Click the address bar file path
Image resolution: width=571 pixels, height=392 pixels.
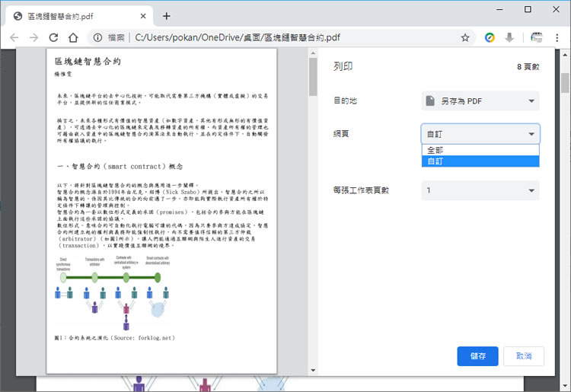point(238,37)
